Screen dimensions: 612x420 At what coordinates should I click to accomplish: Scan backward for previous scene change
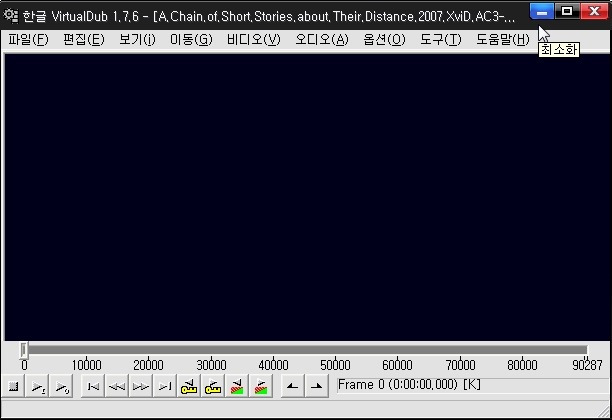click(x=237, y=386)
